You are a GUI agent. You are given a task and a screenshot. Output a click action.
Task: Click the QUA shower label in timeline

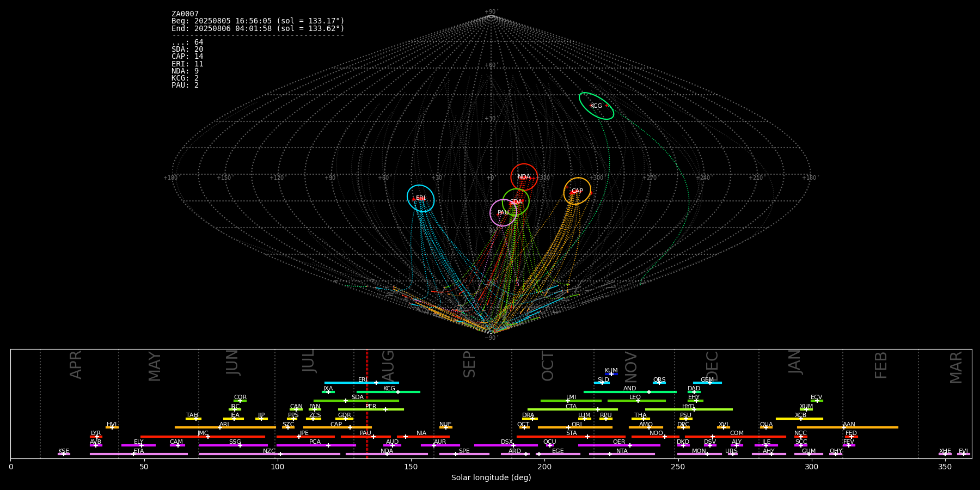(x=767, y=425)
